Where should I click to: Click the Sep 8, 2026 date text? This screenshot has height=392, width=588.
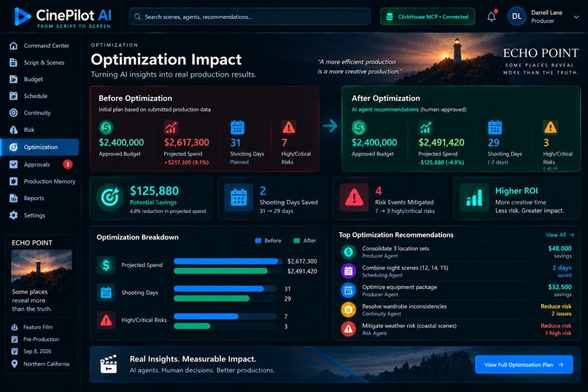coord(37,352)
